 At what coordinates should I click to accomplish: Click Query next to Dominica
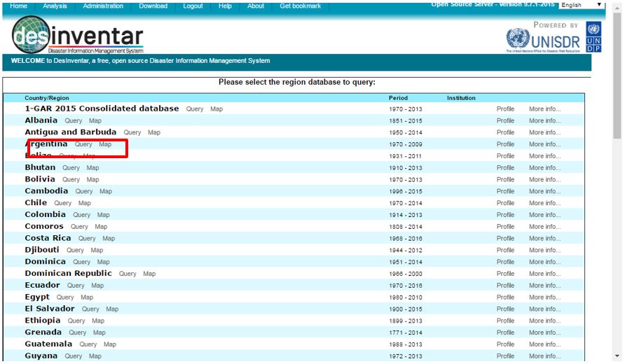click(81, 262)
